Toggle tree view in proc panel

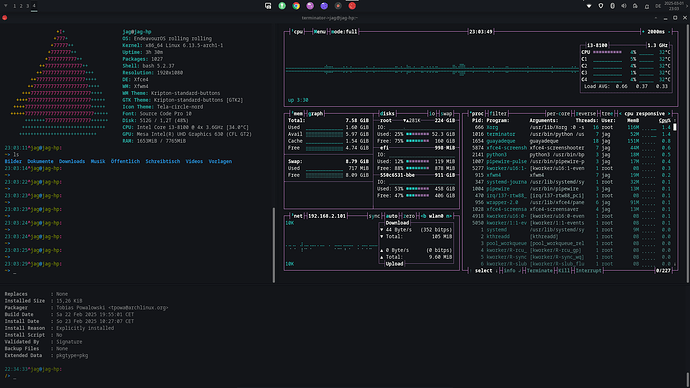pyautogui.click(x=607, y=113)
